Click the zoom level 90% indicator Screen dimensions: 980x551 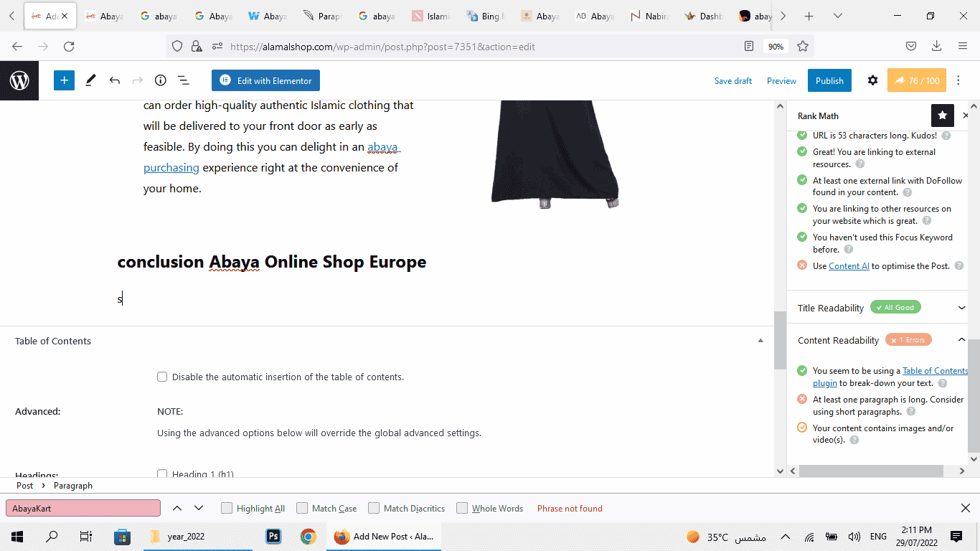click(x=776, y=47)
